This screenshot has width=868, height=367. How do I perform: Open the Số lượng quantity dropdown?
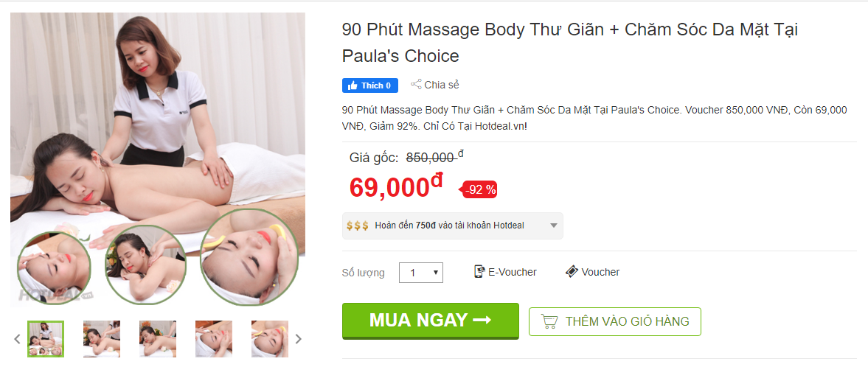coord(420,273)
